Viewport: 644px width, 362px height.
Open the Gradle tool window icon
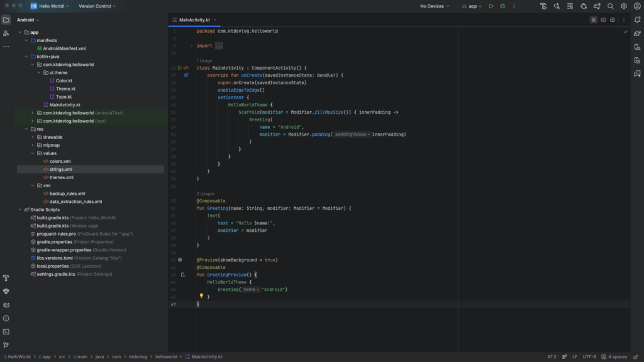[x=637, y=33]
